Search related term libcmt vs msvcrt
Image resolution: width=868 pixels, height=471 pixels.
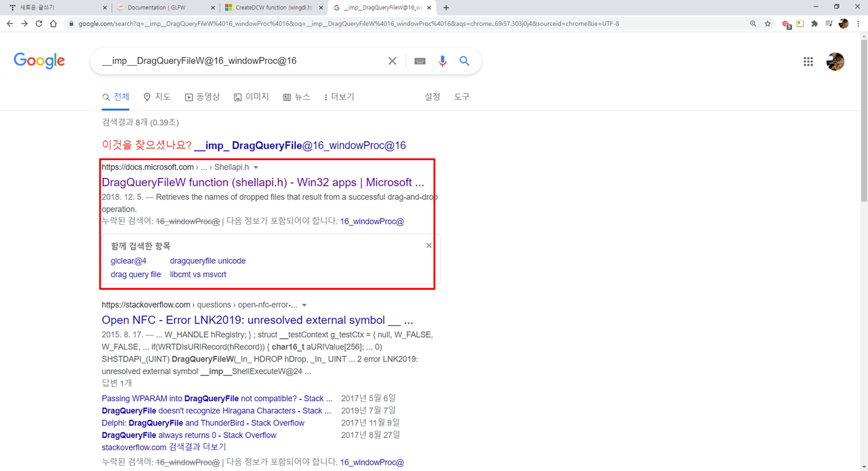click(x=198, y=274)
